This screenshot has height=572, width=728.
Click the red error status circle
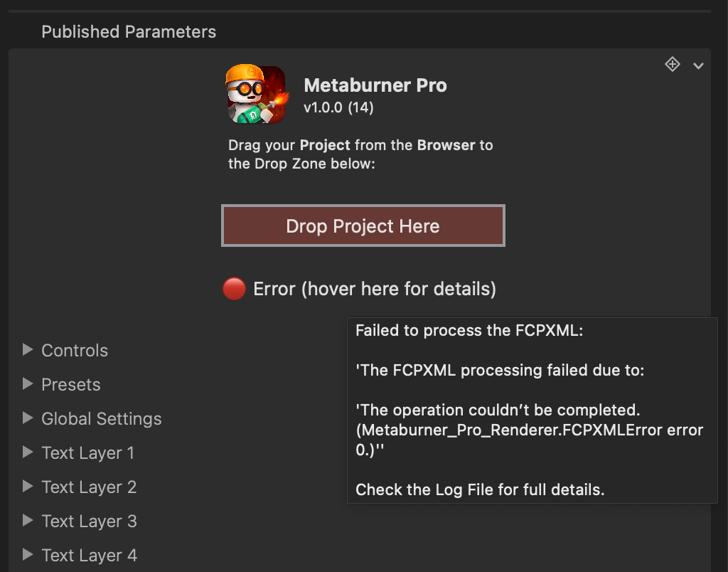point(234,289)
